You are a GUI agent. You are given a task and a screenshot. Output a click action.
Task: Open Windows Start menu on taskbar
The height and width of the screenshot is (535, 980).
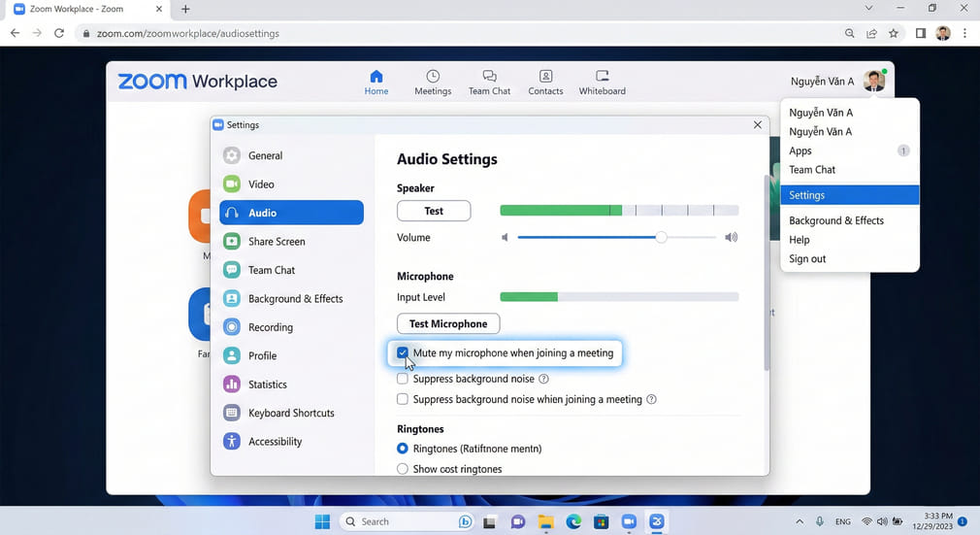[322, 521]
